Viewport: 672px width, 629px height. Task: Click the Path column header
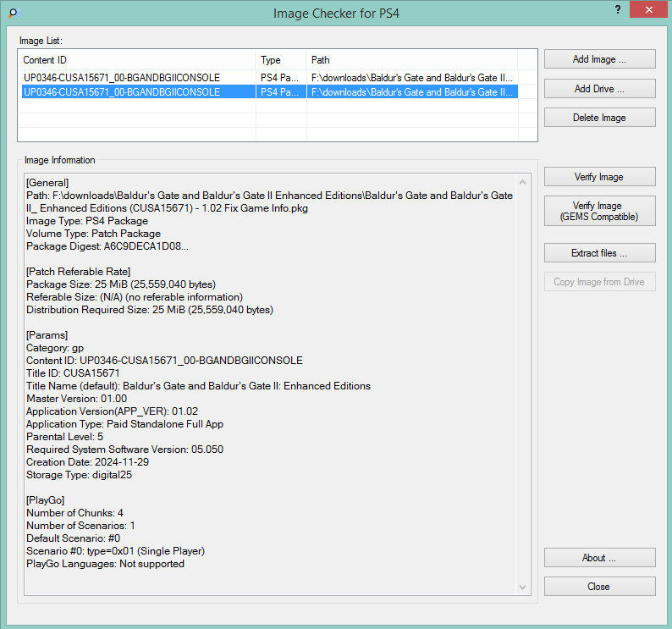coord(412,60)
